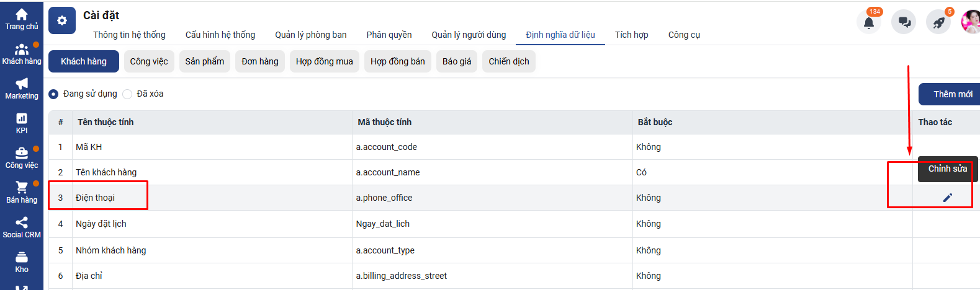This screenshot has height=290, width=980.
Task: Select the Đã xóa radio button
Action: [127, 94]
